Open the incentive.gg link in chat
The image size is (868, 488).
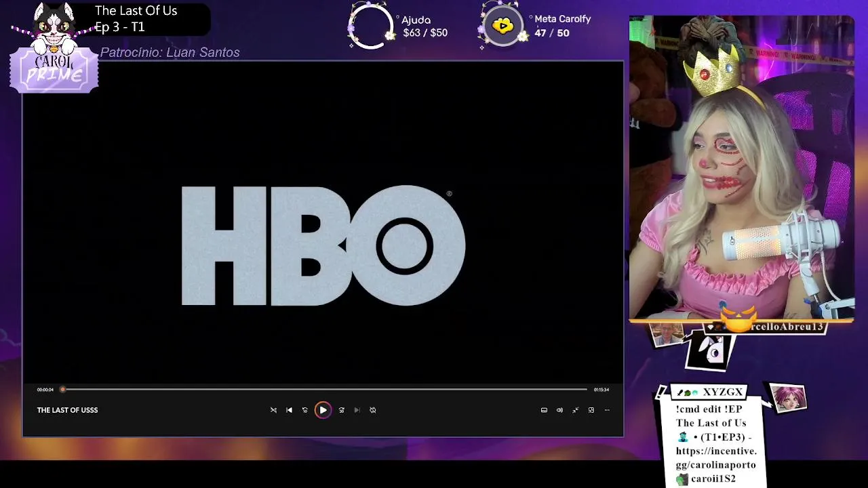click(716, 457)
